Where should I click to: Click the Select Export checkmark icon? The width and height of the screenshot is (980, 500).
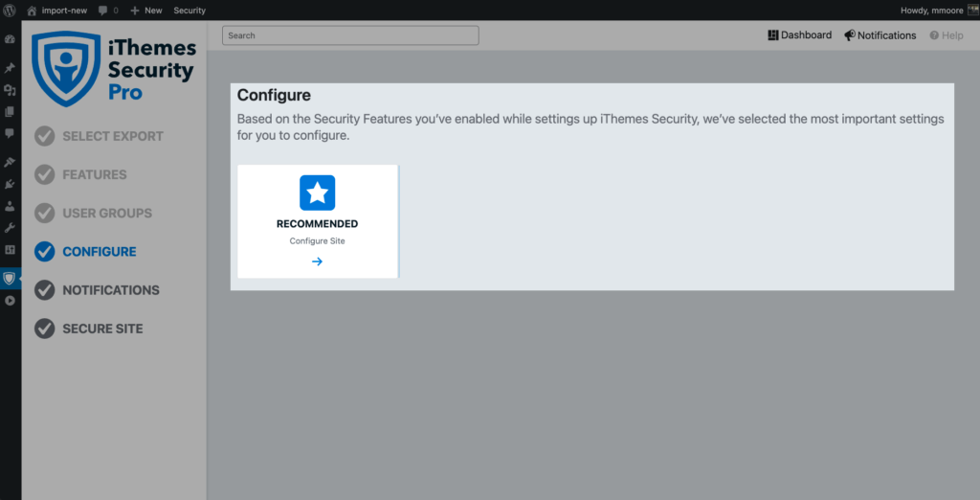[x=44, y=136]
